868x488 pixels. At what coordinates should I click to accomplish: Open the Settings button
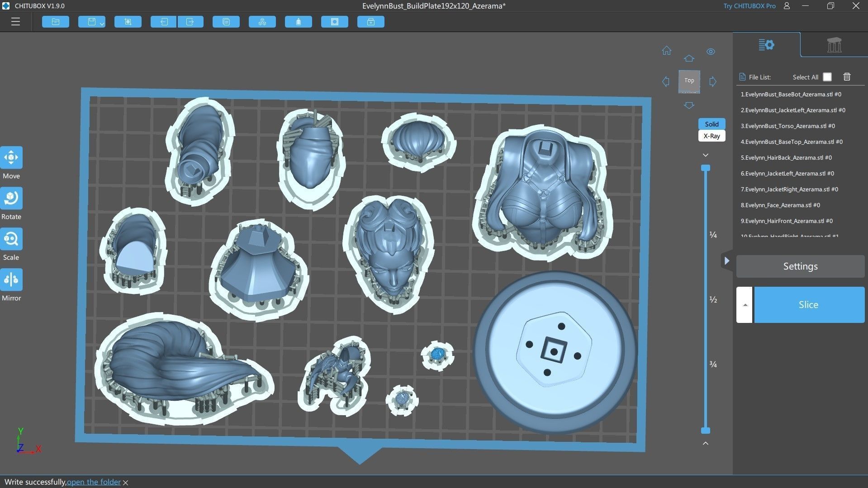800,266
